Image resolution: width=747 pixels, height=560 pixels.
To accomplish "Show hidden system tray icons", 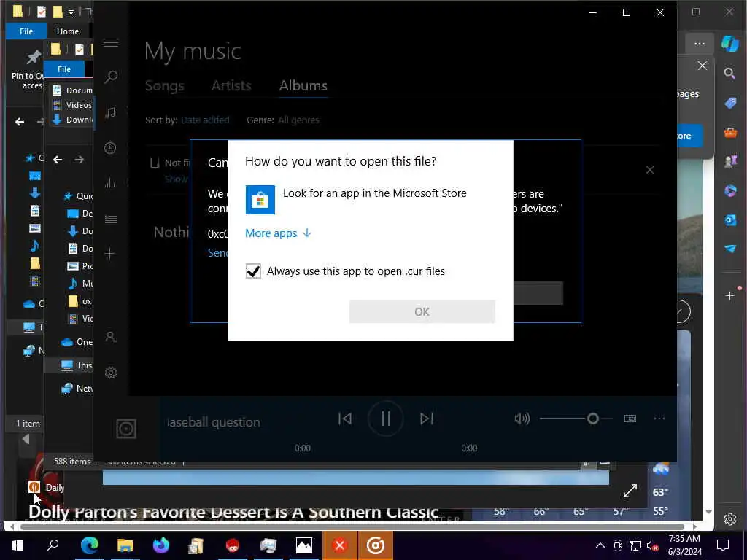I will pyautogui.click(x=600, y=545).
